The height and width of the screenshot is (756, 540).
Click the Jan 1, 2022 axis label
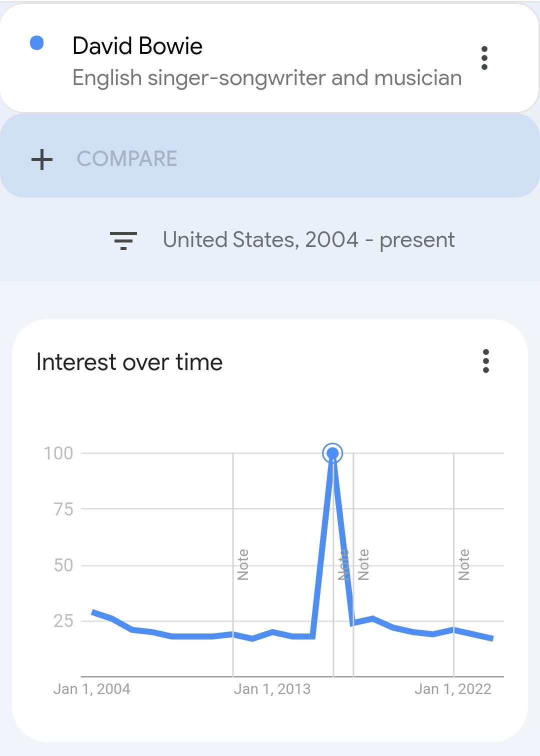pyautogui.click(x=453, y=689)
